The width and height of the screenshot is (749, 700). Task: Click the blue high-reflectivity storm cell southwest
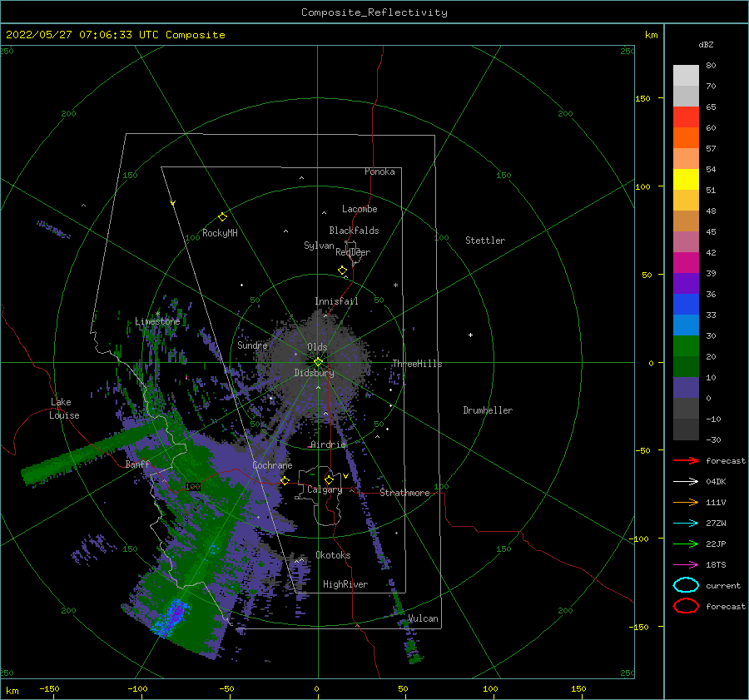coord(171,618)
